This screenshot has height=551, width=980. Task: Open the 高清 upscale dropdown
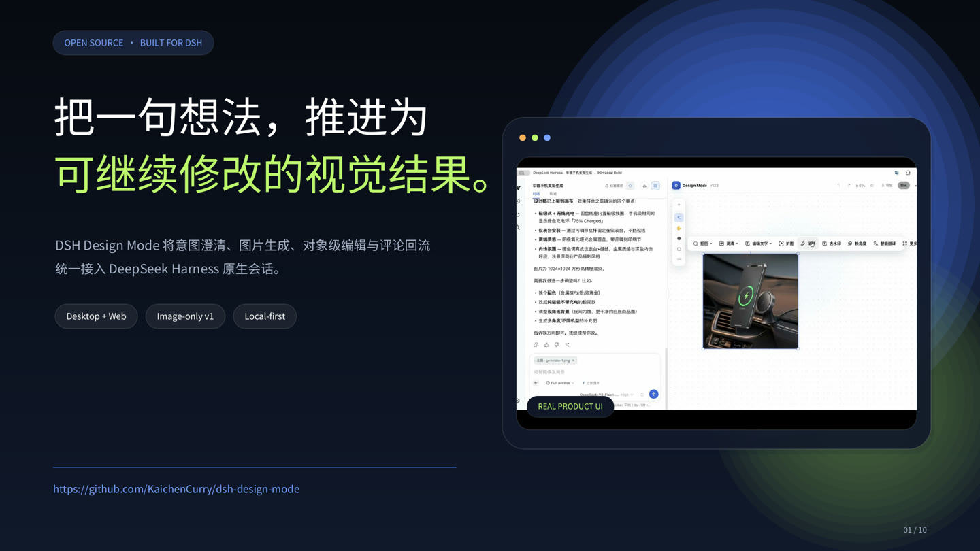[728, 244]
